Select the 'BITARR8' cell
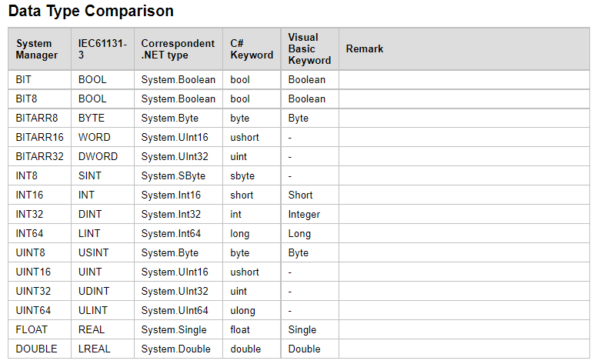This screenshot has height=364, width=594. coord(39,119)
